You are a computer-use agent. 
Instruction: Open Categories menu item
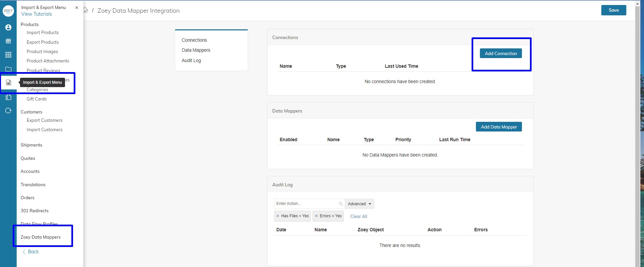click(x=37, y=89)
